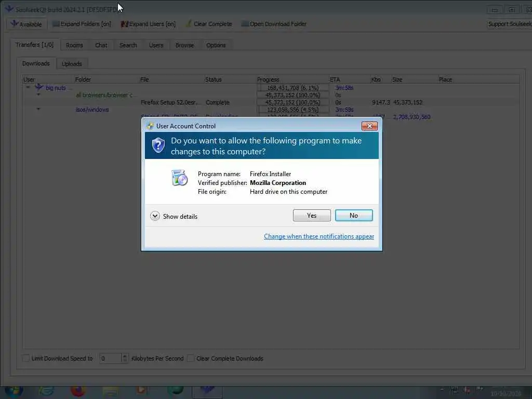The image size is (532, 399).
Task: Click the 'Mozilla Corporation' publisher text
Action: pos(278,183)
